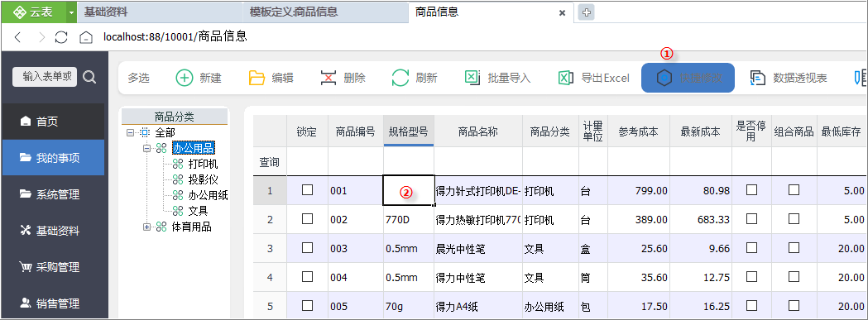Click the 晨光中性笔 cell

(478, 249)
